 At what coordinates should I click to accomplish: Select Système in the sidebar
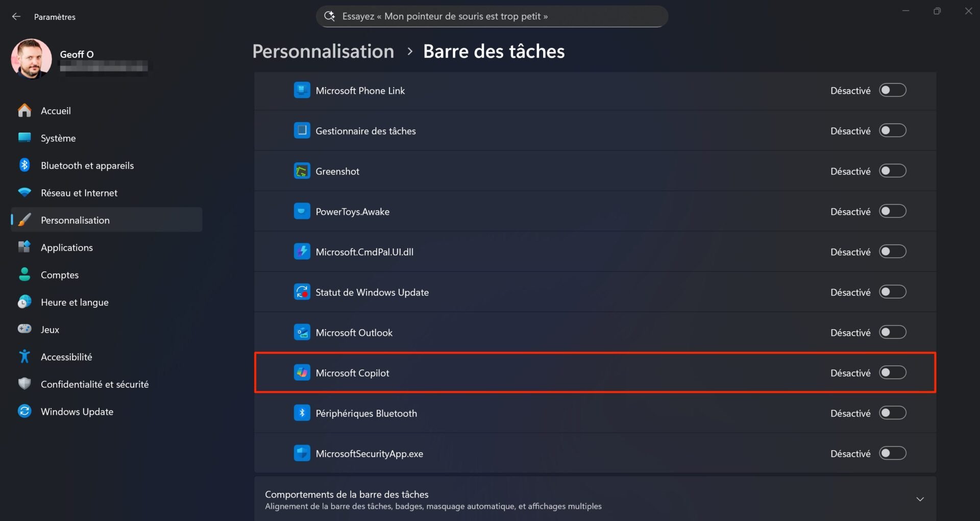[x=58, y=138]
